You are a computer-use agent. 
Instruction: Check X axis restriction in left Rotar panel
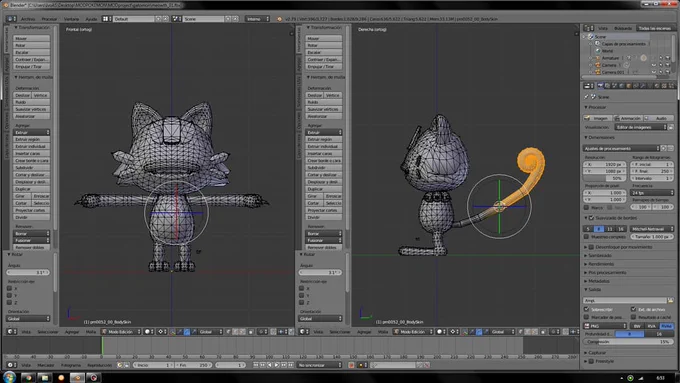coord(10,288)
